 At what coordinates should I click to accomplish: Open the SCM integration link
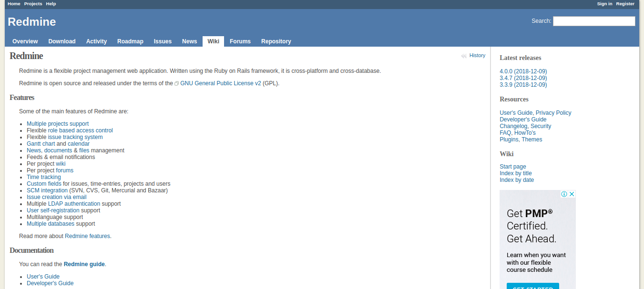tap(47, 190)
